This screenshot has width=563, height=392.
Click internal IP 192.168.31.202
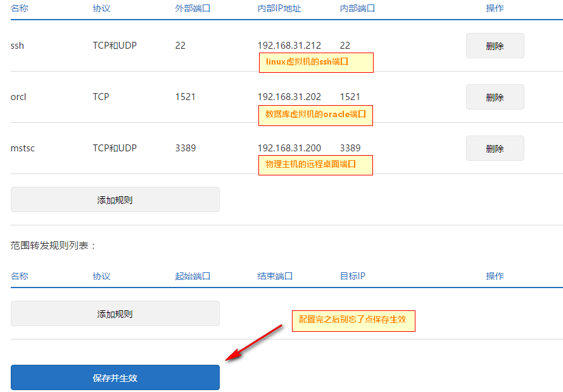click(289, 97)
